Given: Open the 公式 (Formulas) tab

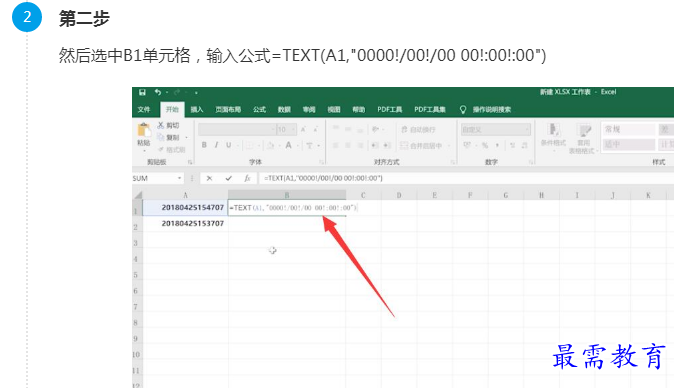Looking at the screenshot, I should (259, 110).
